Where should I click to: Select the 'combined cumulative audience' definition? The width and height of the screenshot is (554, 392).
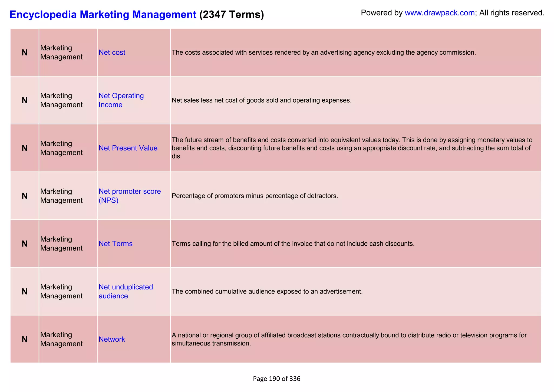(x=267, y=292)
